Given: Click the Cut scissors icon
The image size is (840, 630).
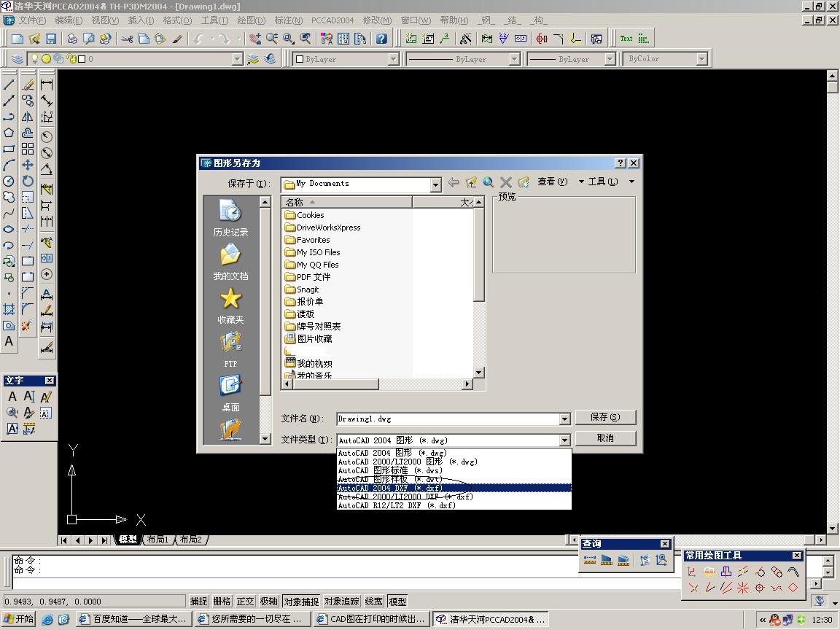Looking at the screenshot, I should pyautogui.click(x=127, y=39).
